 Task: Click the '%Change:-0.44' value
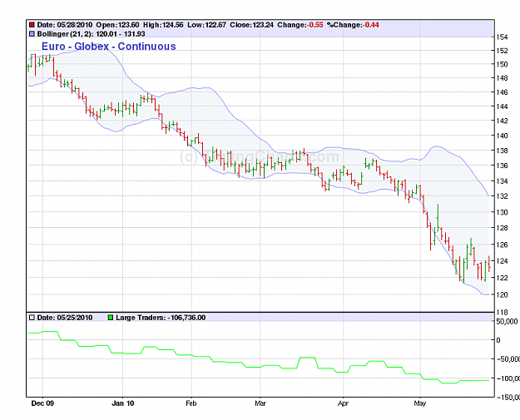click(353, 25)
